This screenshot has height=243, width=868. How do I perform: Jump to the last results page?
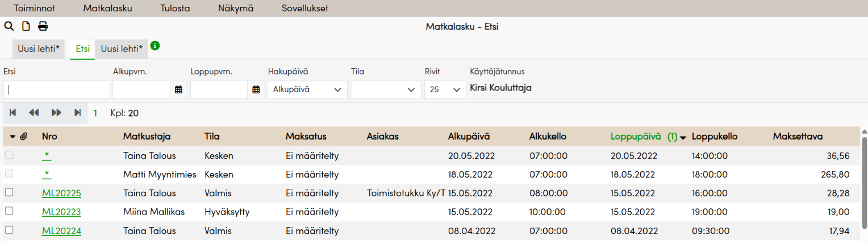coord(78,113)
